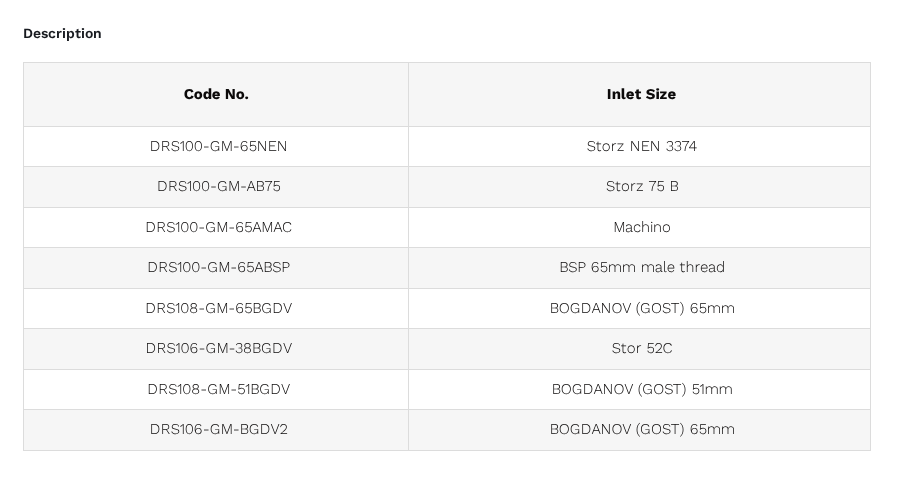
Task: Select code DRS100-GM-65AMAC
Action: pyautogui.click(x=218, y=227)
